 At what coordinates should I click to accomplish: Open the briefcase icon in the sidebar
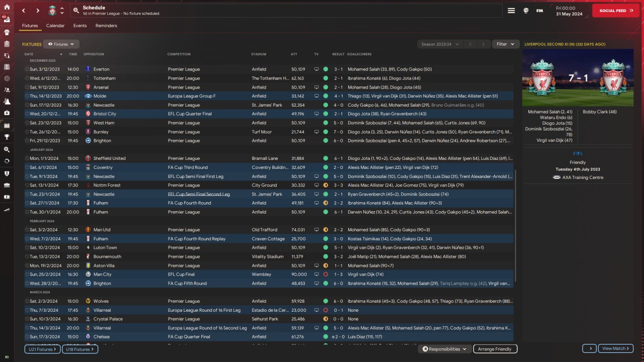[x=7, y=185]
